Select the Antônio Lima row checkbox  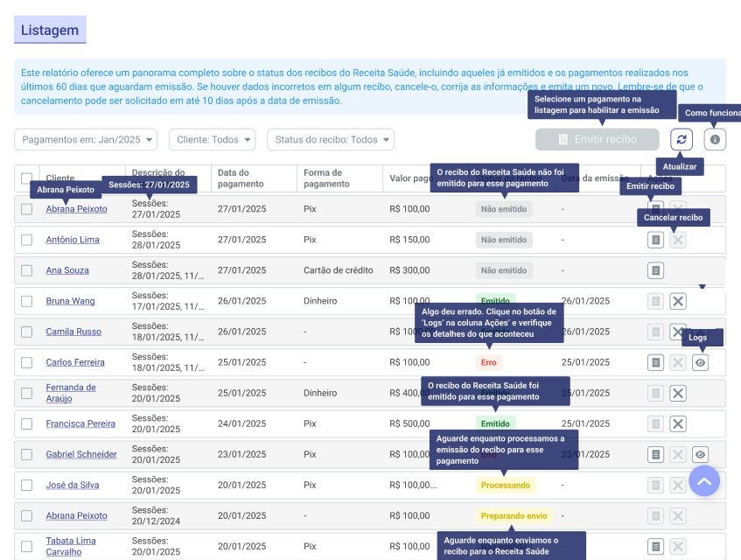point(26,240)
